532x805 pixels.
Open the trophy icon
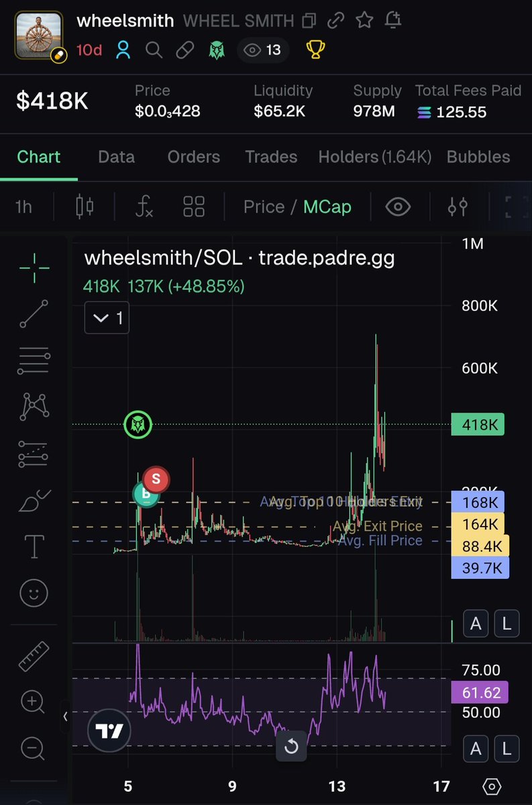tap(315, 50)
